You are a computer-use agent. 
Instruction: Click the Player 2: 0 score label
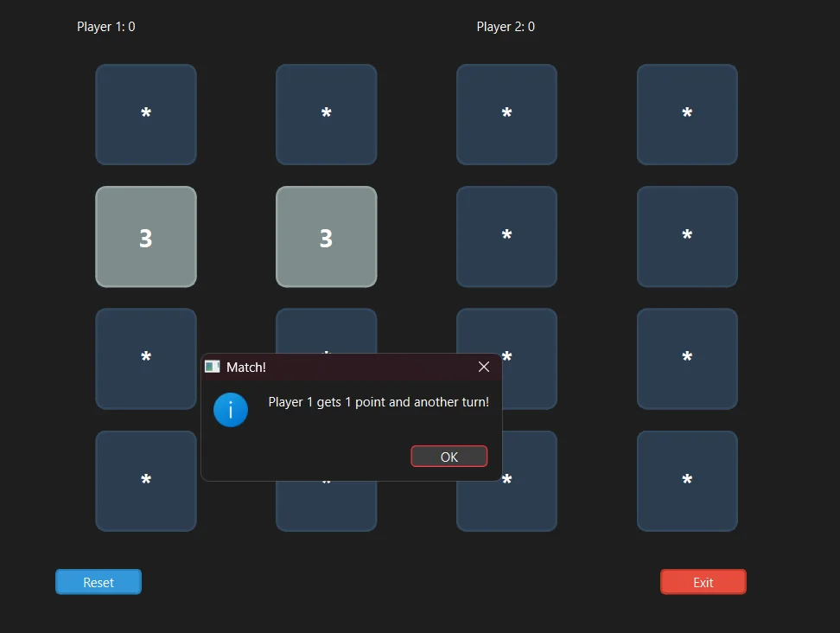coord(506,26)
